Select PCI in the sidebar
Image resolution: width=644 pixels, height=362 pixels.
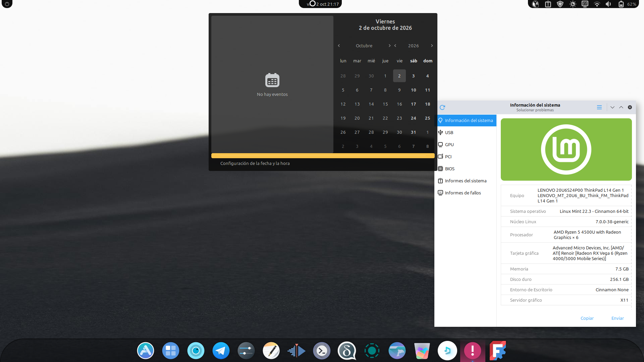pos(466,157)
